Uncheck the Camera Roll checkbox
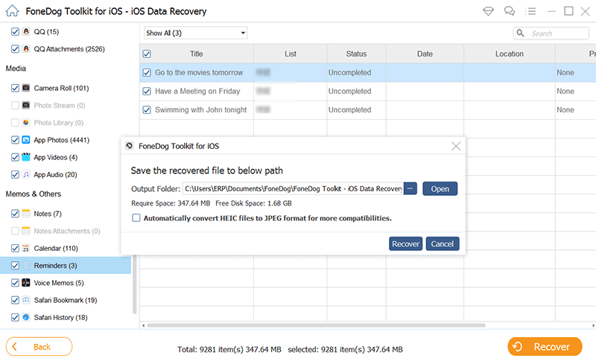The width and height of the screenshot is (596, 364). coord(15,88)
